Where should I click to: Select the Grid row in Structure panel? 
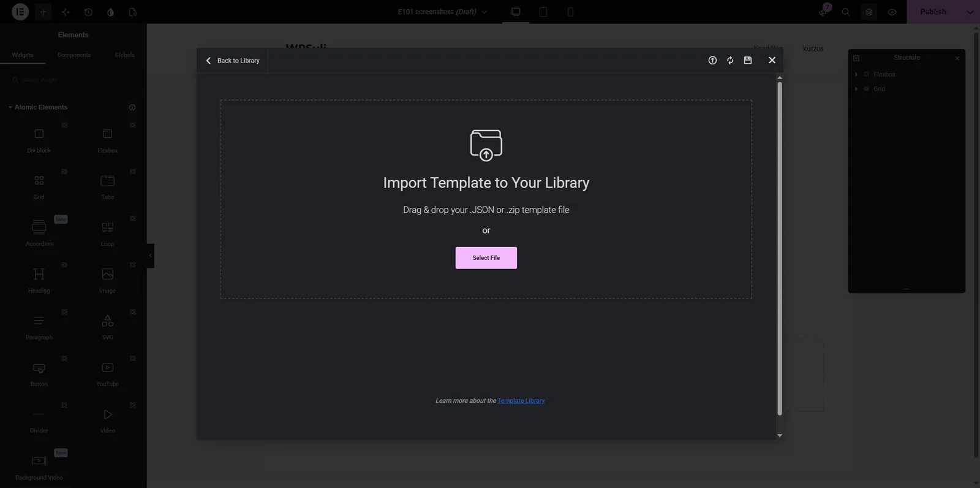tap(907, 89)
